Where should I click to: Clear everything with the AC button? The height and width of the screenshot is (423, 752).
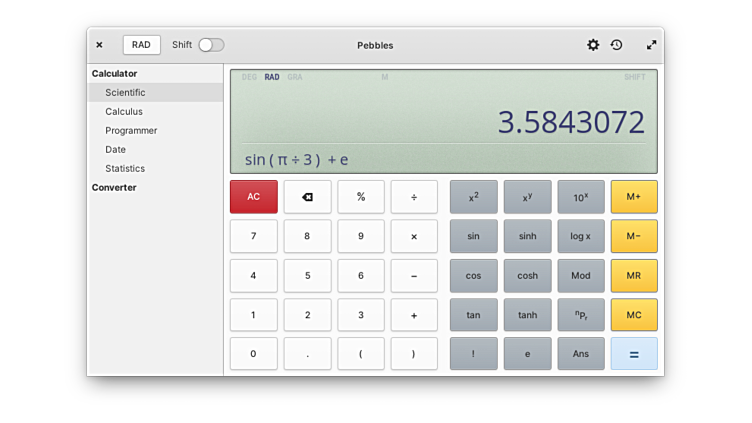(x=253, y=197)
